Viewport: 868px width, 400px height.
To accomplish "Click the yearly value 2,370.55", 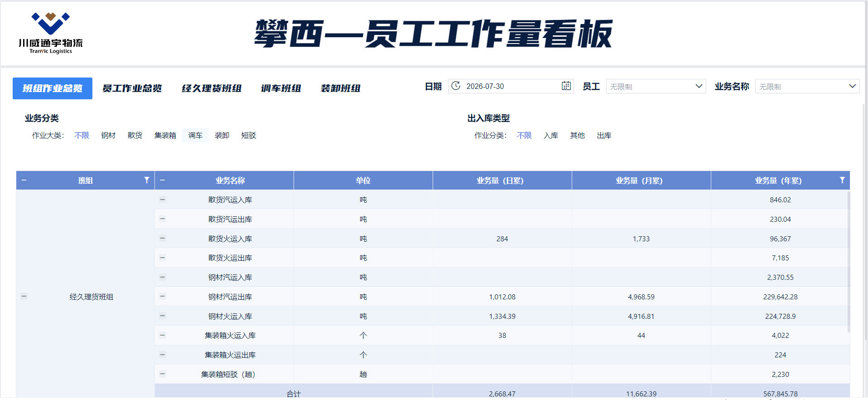I will click(x=780, y=277).
